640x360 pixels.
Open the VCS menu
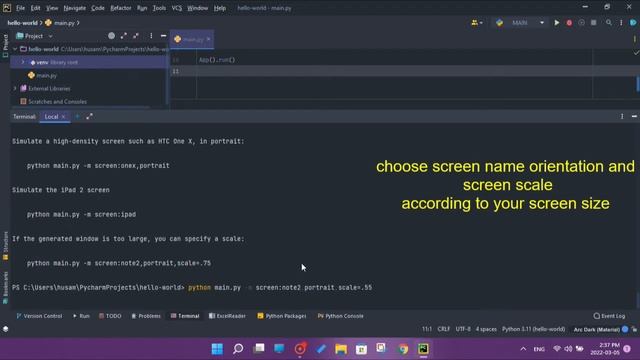coord(176,8)
